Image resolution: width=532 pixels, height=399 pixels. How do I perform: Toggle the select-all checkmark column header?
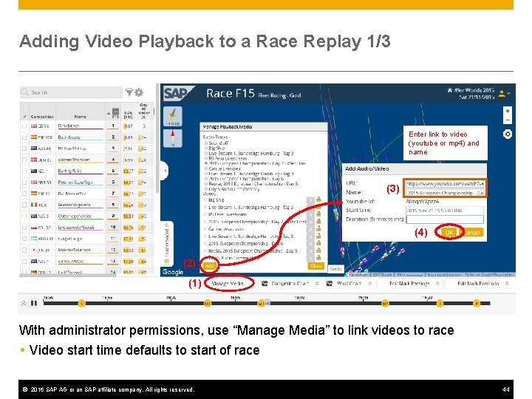(24, 117)
